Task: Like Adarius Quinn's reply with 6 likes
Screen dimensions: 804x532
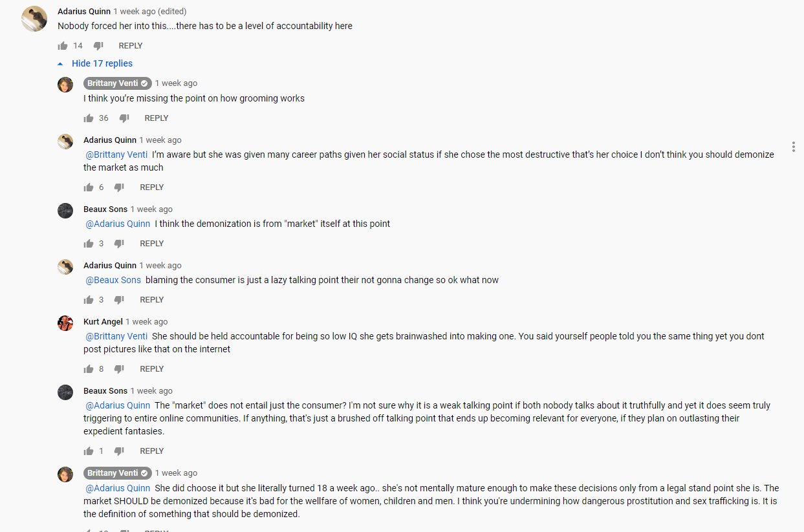Action: [x=89, y=187]
